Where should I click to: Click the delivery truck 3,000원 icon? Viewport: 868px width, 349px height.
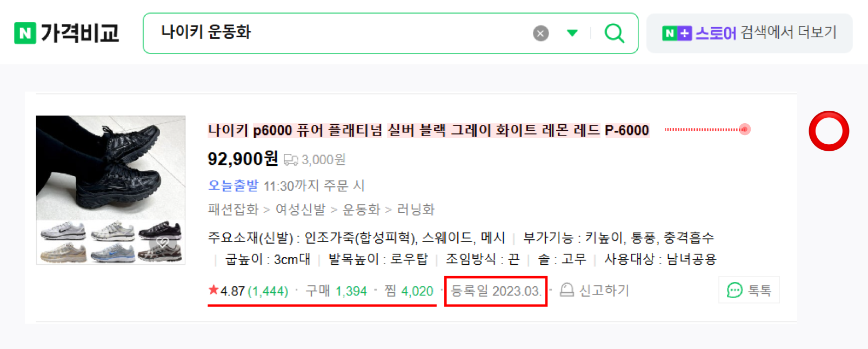291,160
